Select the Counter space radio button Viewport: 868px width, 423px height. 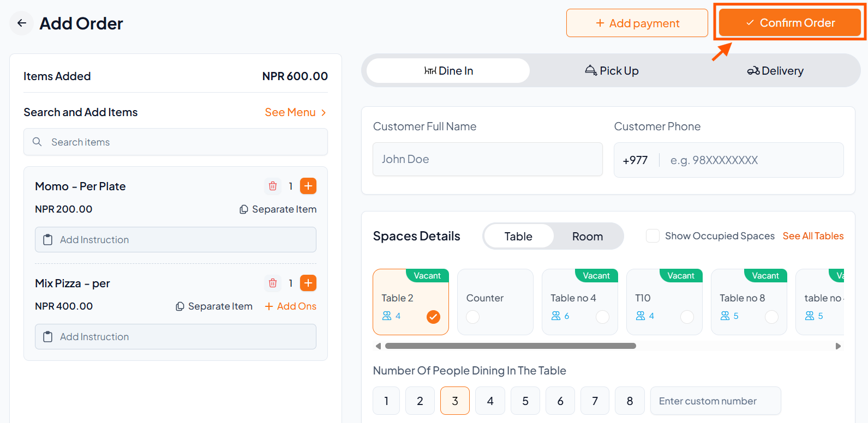click(x=473, y=317)
